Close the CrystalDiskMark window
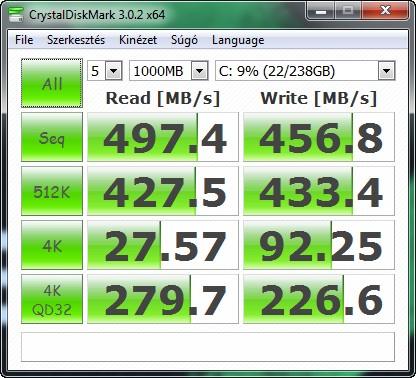The image size is (416, 378). [x=385, y=12]
